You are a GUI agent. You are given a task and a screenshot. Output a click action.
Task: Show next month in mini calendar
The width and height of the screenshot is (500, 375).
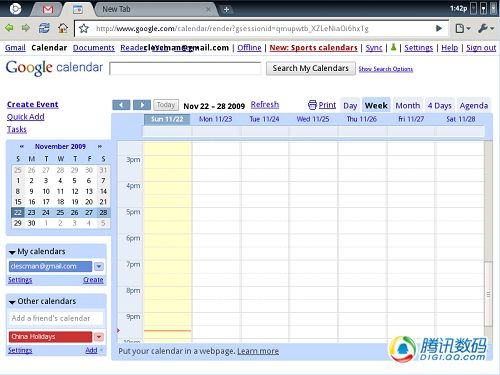point(100,146)
